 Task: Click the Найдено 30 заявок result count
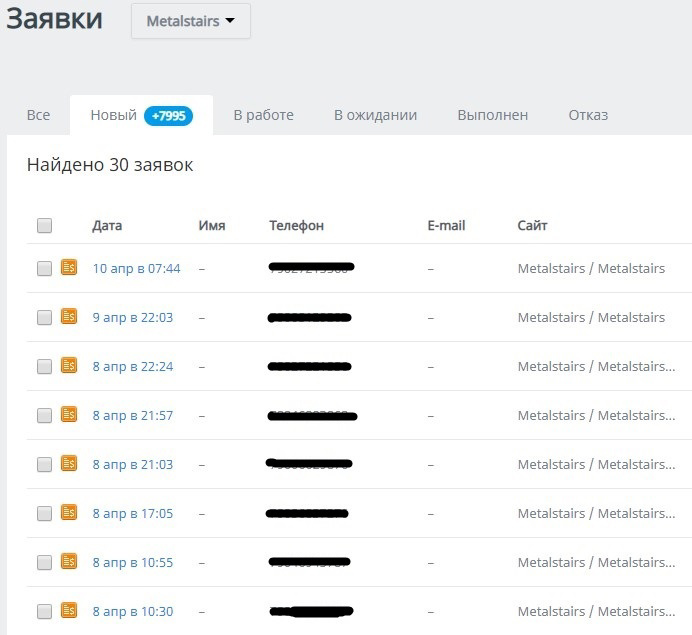[x=110, y=165]
